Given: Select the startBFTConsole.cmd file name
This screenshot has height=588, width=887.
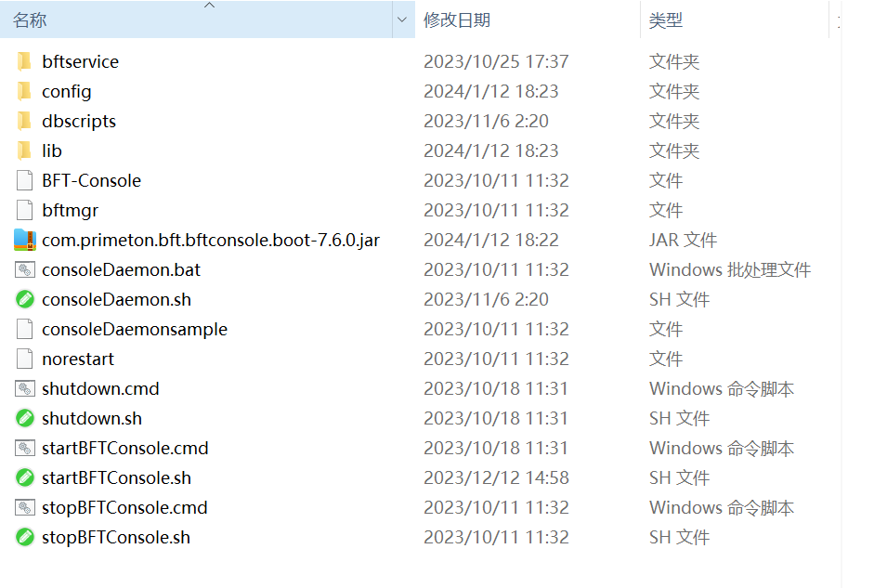Looking at the screenshot, I should 125,448.
